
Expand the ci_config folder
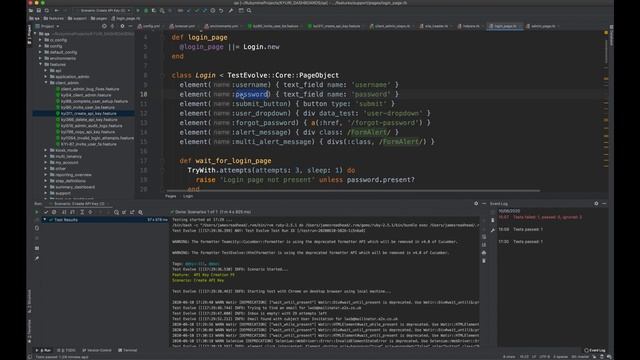tap(40, 40)
